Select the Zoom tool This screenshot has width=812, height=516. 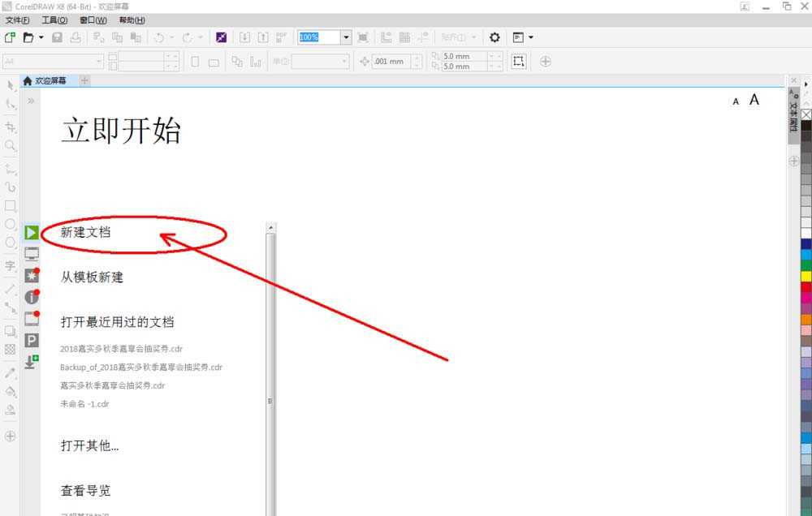[11, 146]
